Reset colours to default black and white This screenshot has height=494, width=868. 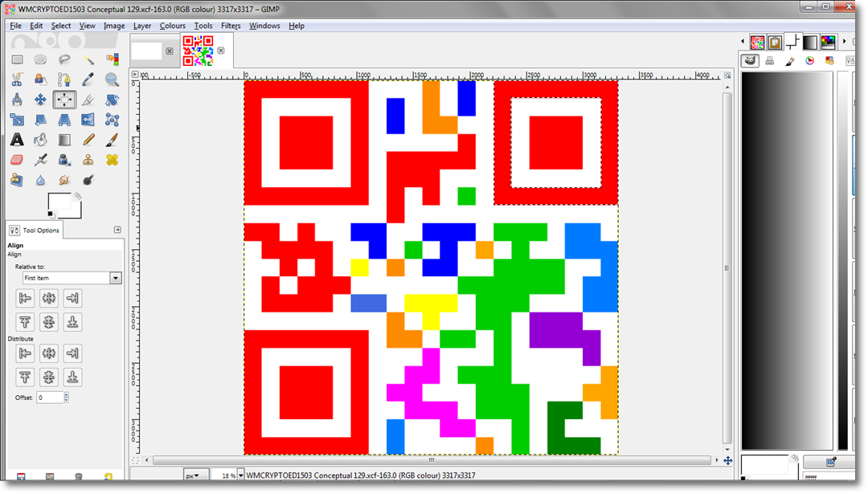pos(51,214)
